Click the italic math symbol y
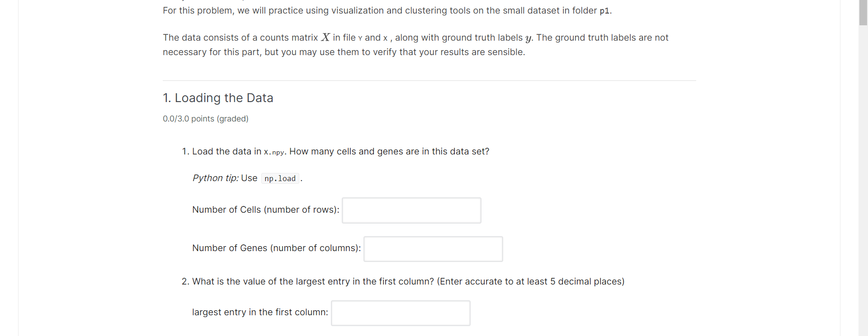 click(528, 38)
